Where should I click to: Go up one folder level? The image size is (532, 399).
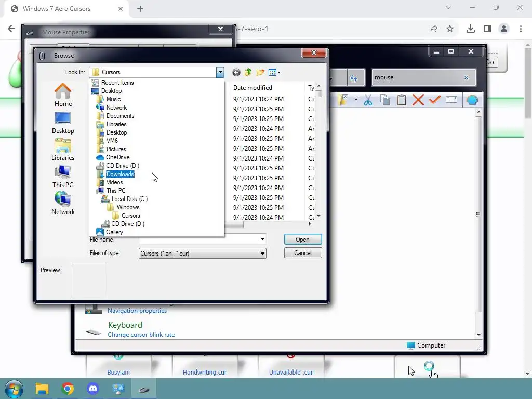248,72
